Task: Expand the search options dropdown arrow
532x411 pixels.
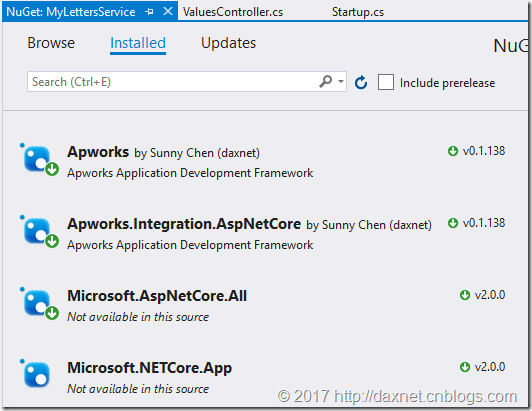Action: coord(341,81)
